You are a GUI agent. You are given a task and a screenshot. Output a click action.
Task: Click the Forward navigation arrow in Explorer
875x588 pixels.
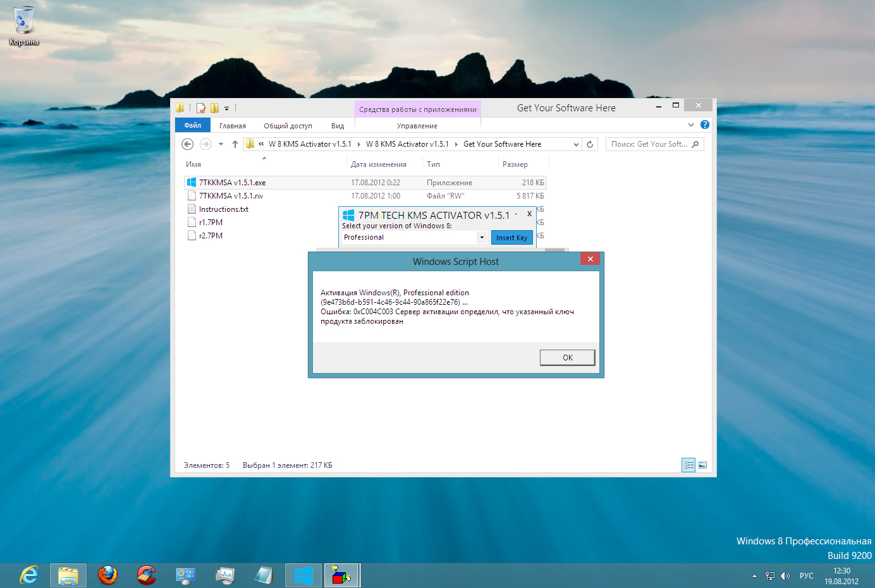205,144
